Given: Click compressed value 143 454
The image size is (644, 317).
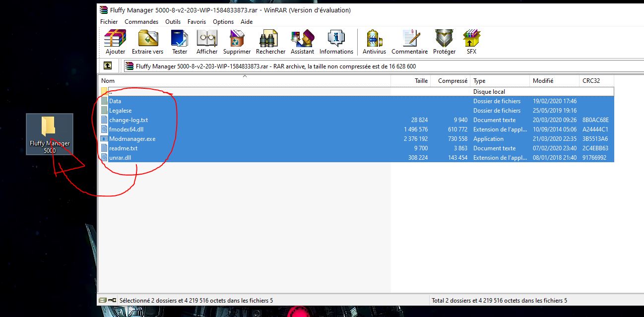Looking at the screenshot, I should [x=457, y=158].
